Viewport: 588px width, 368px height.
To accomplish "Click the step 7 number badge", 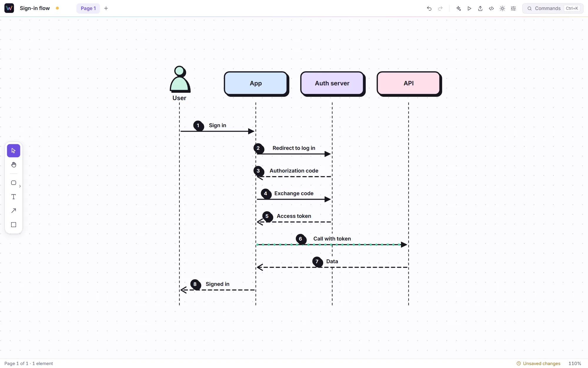I will (317, 262).
